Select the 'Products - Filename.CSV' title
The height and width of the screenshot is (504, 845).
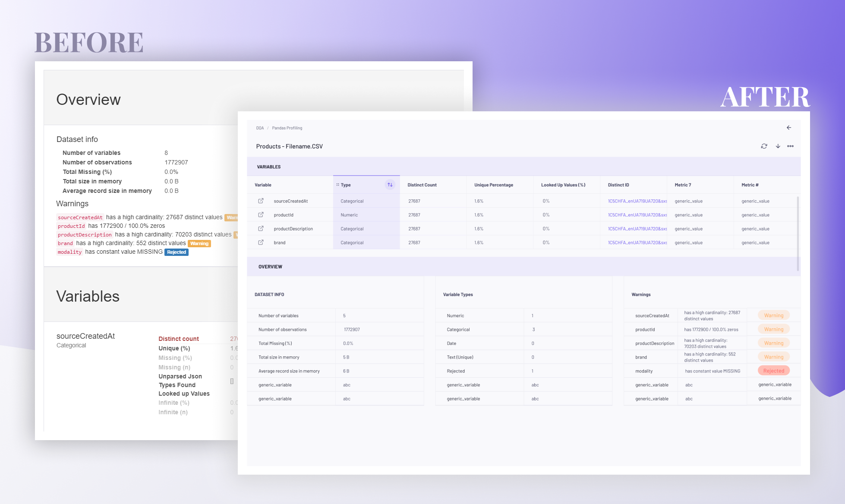tap(289, 146)
